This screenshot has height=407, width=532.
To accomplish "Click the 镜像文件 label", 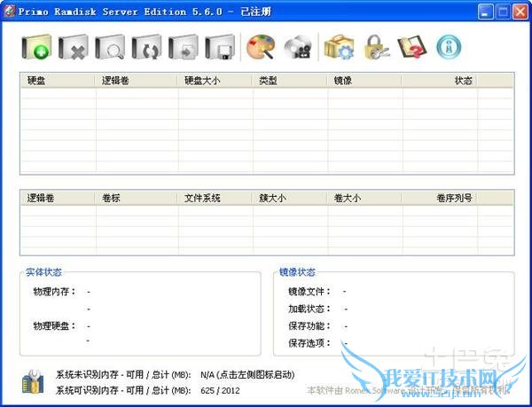I will coord(309,292).
